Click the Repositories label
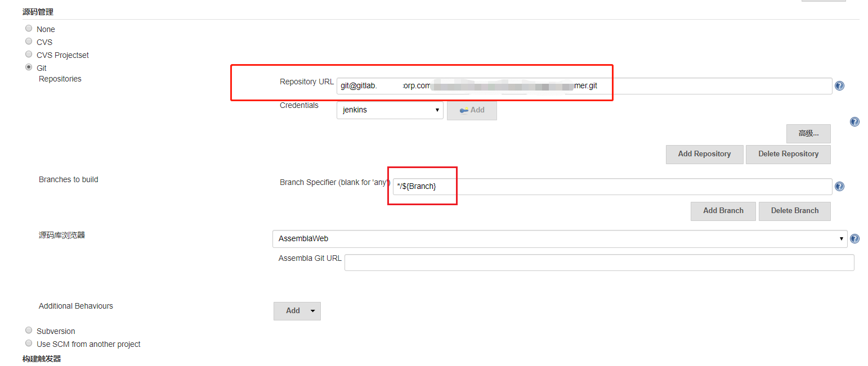Viewport: 868px width, 366px height. [x=60, y=79]
